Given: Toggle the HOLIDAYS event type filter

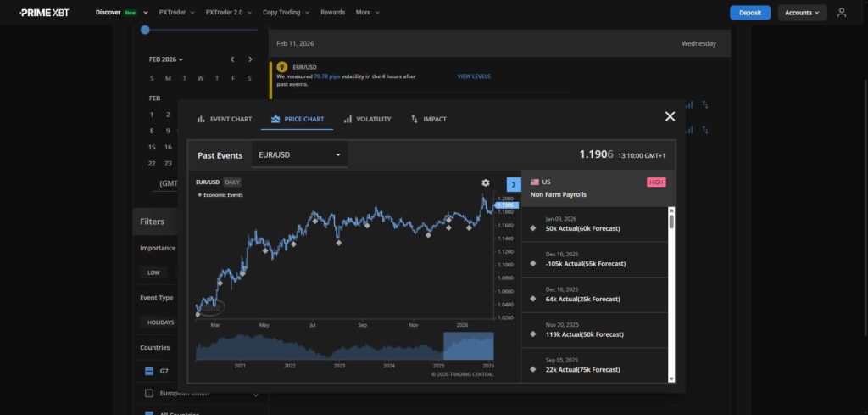Looking at the screenshot, I should pos(160,322).
